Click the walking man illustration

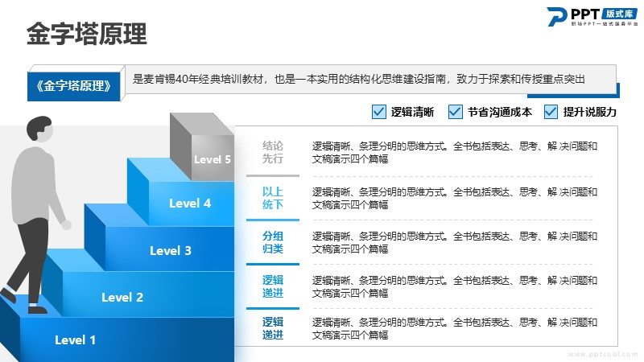pyautogui.click(x=35, y=215)
